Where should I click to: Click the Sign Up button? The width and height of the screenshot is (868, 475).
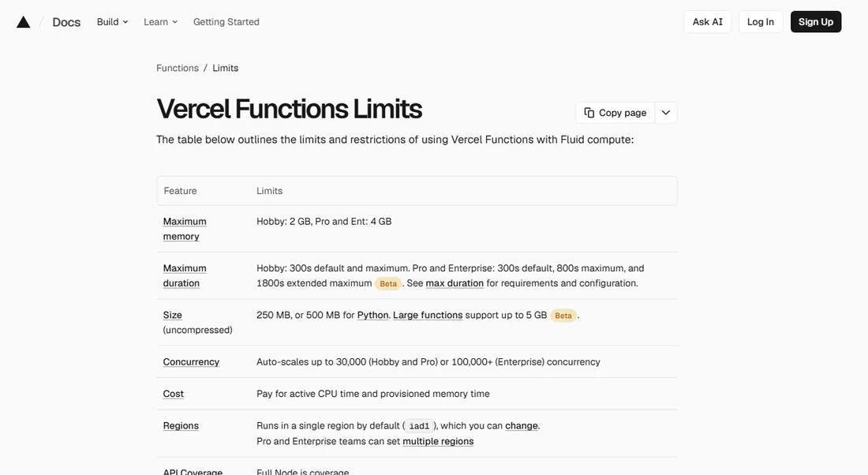tap(816, 21)
